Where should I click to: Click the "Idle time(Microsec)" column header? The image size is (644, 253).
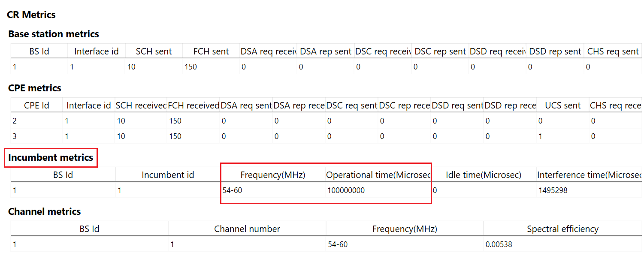(x=484, y=175)
